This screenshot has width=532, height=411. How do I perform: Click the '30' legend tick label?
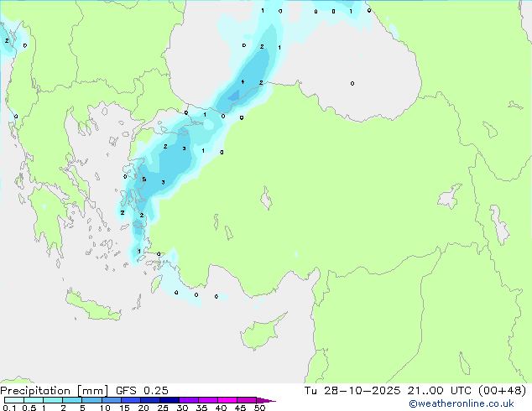coord(182,408)
